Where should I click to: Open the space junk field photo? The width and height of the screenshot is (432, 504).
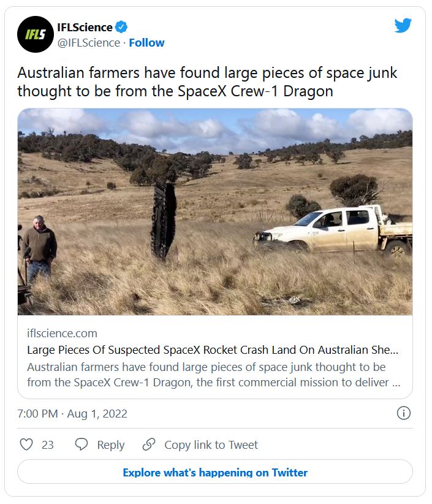point(215,212)
